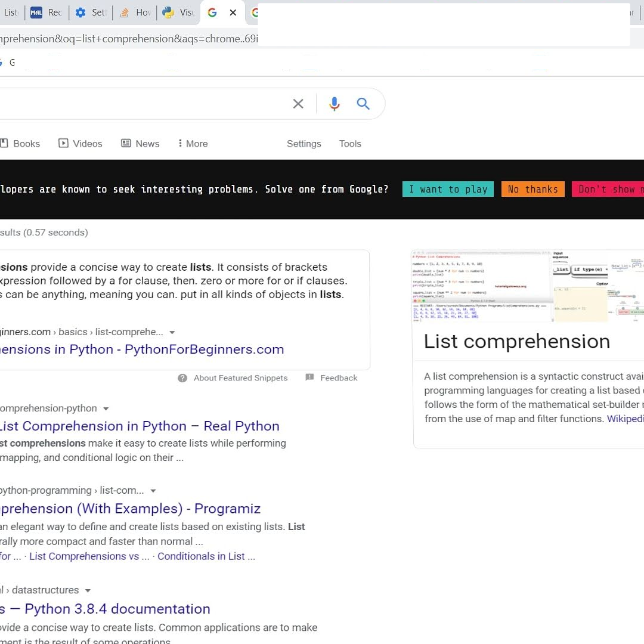The height and width of the screenshot is (644, 644).
Task: Open PythonForBeginners.com list comprehensions link
Action: 142,349
